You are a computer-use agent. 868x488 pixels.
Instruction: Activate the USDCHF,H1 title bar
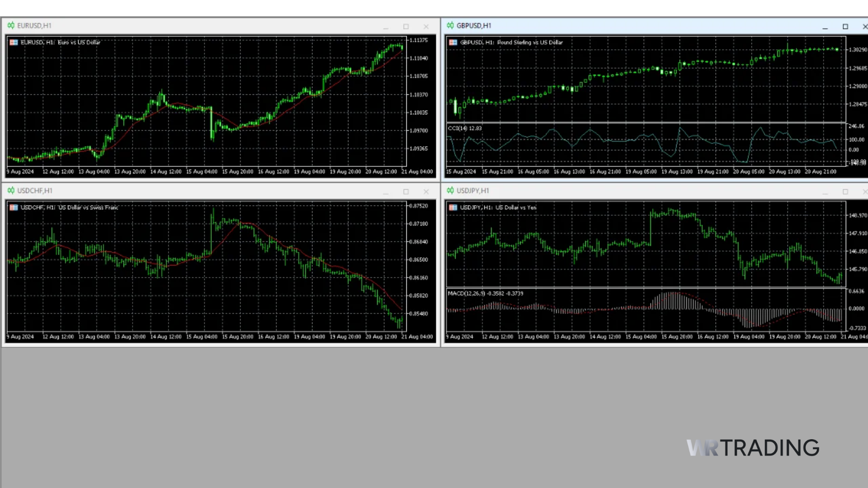tap(221, 191)
